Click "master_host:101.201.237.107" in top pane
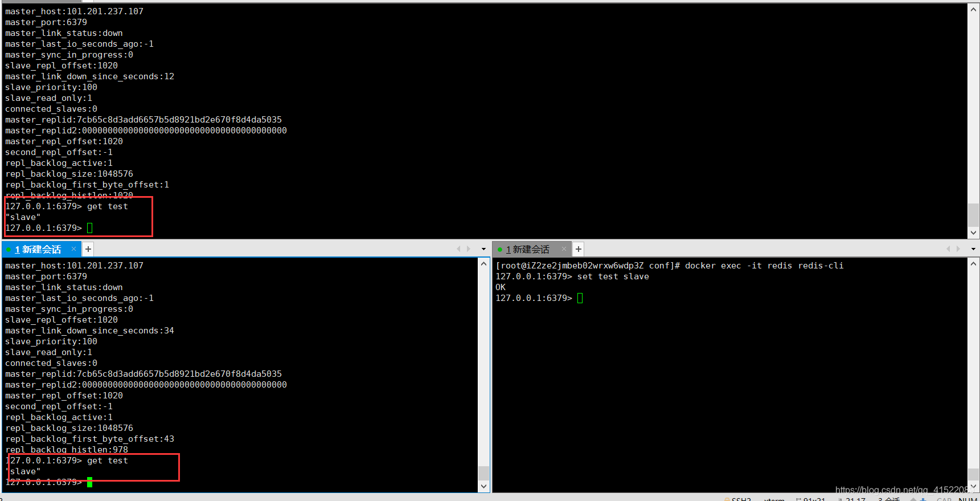Viewport: 980px width, 501px height. [74, 11]
